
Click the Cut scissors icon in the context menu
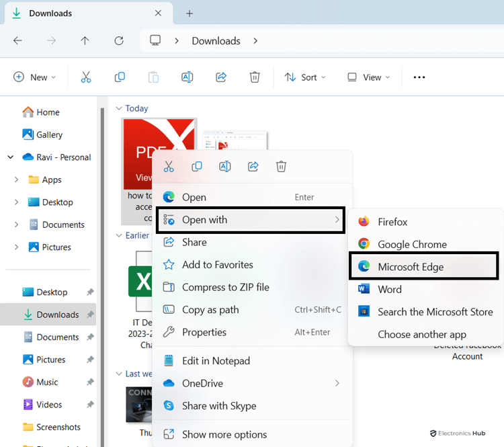(169, 167)
